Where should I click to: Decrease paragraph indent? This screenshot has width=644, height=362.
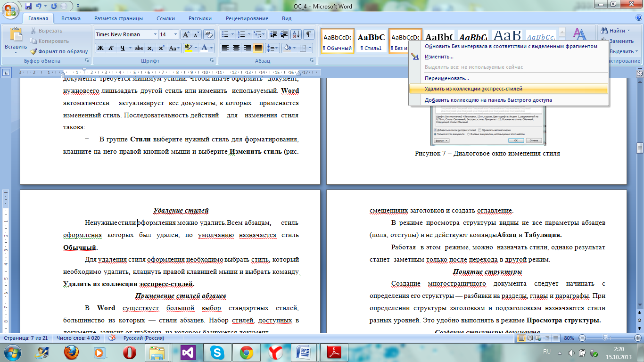click(x=273, y=34)
